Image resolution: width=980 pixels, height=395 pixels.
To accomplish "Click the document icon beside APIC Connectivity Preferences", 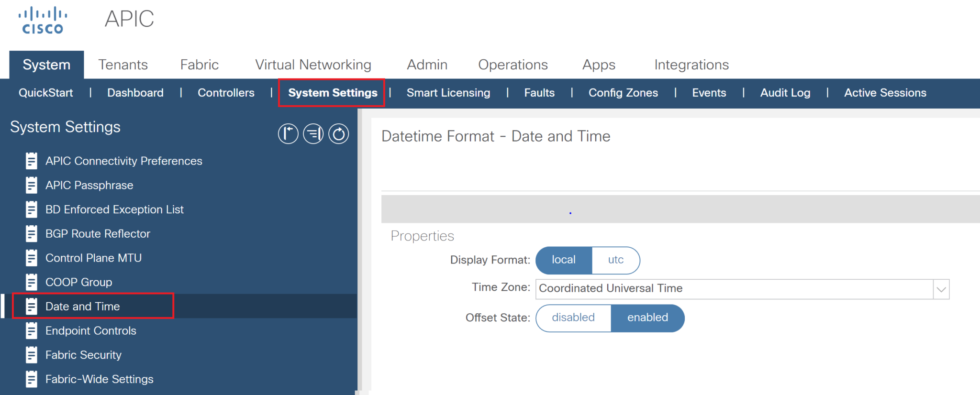I will click(x=32, y=161).
